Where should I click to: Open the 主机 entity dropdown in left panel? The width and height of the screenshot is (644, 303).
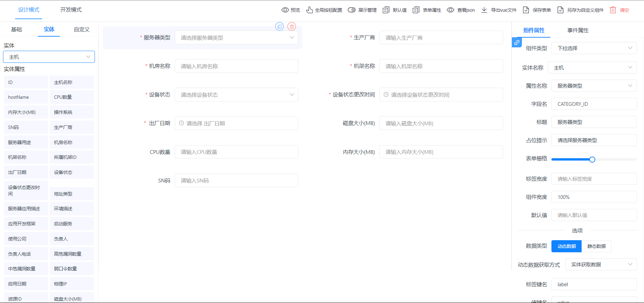[49, 57]
